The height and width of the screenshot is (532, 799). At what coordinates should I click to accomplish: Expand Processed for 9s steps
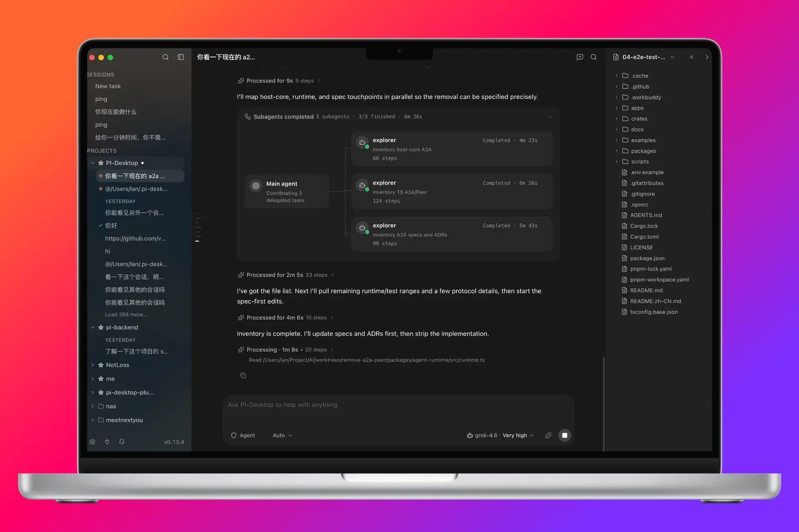(x=279, y=81)
